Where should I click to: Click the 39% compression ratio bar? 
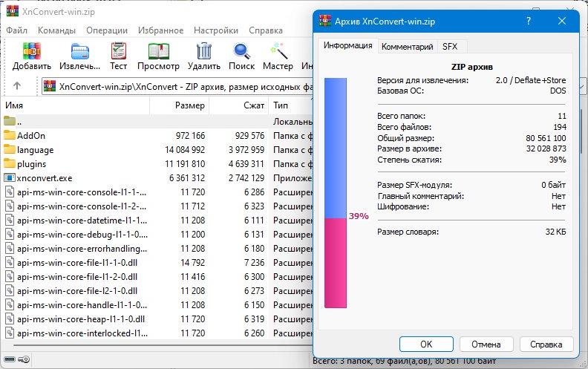[x=336, y=193]
